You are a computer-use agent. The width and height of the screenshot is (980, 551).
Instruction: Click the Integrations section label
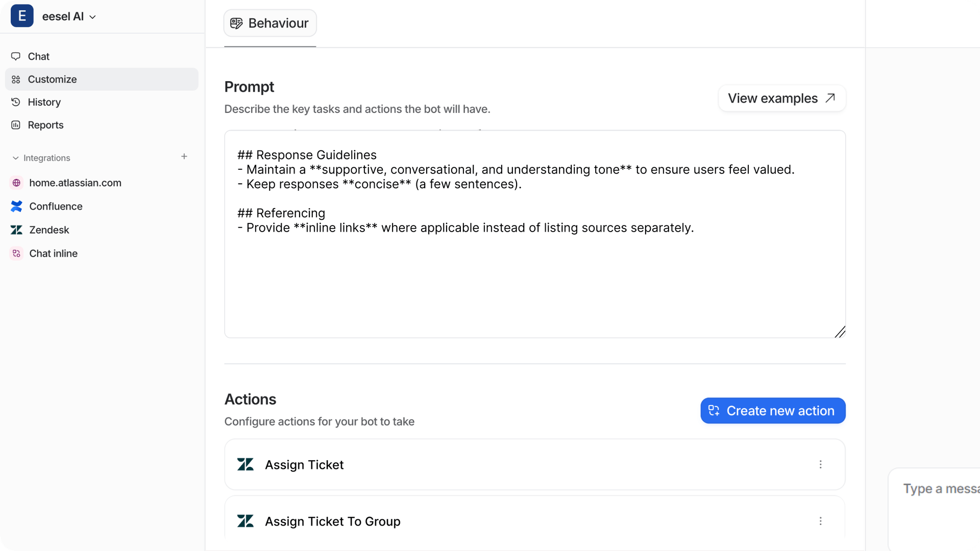tap(46, 158)
